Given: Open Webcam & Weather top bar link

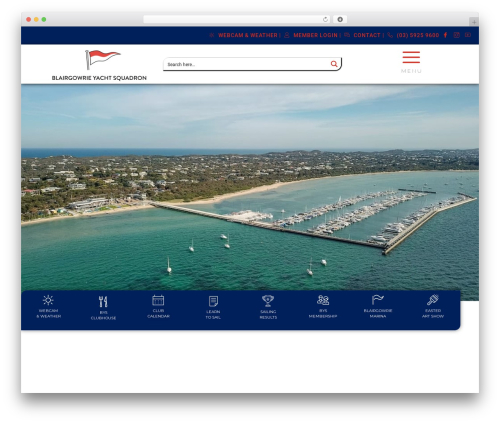Looking at the screenshot, I should coord(247,35).
